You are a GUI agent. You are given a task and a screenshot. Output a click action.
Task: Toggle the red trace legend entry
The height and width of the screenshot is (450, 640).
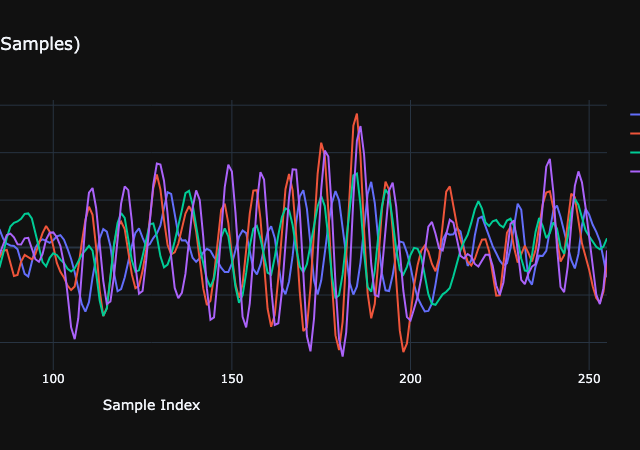[x=634, y=133]
